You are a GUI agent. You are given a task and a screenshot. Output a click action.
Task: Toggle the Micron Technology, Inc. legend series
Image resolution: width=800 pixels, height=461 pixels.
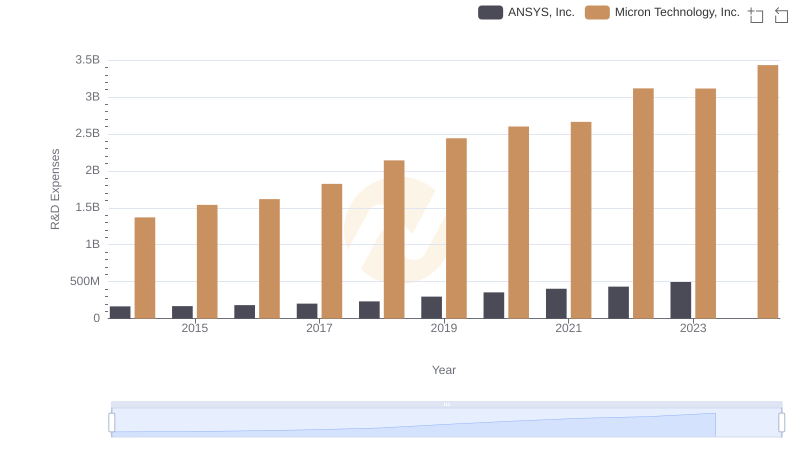662,12
